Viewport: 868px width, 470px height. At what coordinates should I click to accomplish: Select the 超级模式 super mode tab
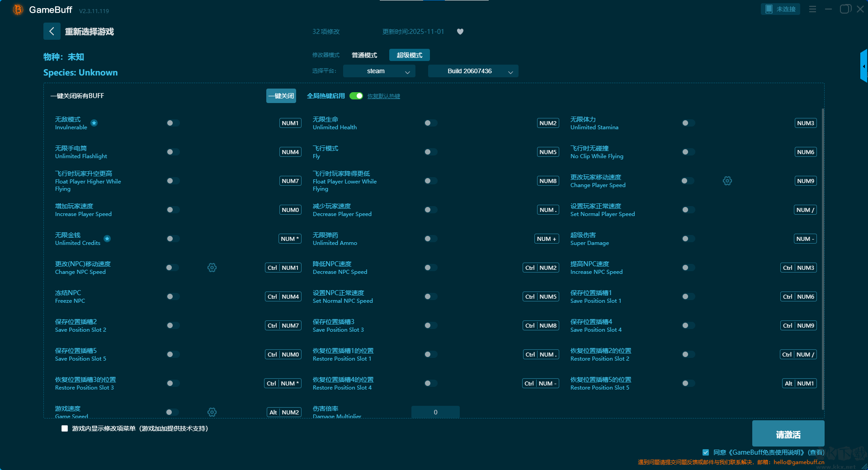pos(409,55)
